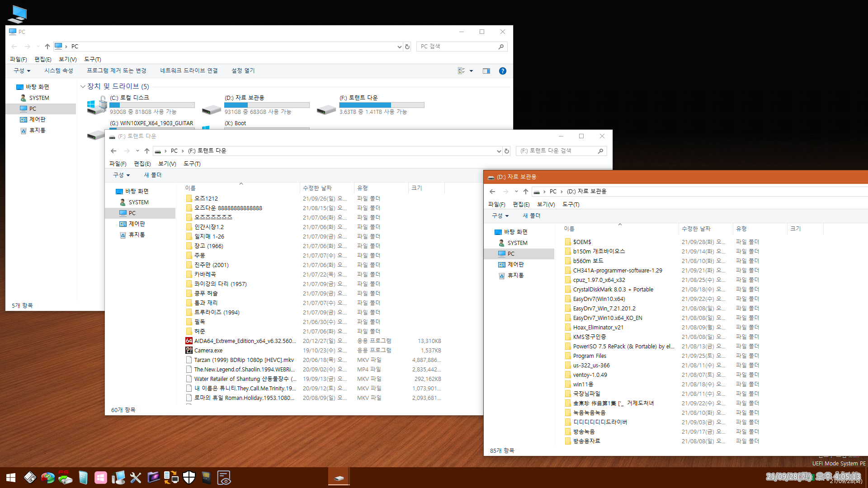Viewport: 868px width, 488px height.
Task: Select $OEM$ folder in D: window
Action: pos(582,242)
